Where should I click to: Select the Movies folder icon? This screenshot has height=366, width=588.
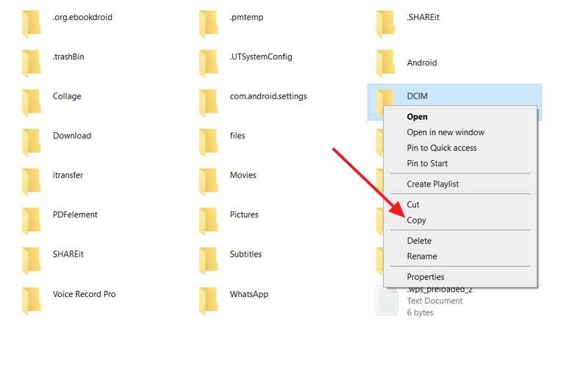(209, 182)
